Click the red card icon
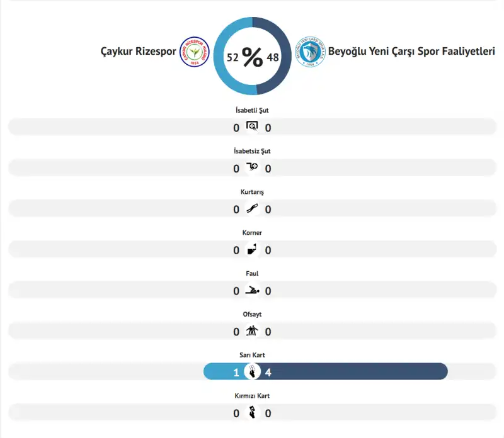 tap(252, 413)
